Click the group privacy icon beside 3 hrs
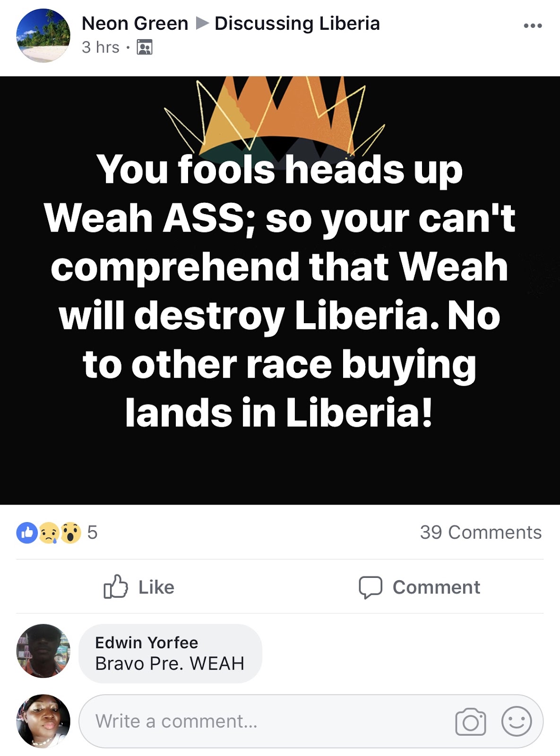The image size is (560, 756). coord(145,47)
